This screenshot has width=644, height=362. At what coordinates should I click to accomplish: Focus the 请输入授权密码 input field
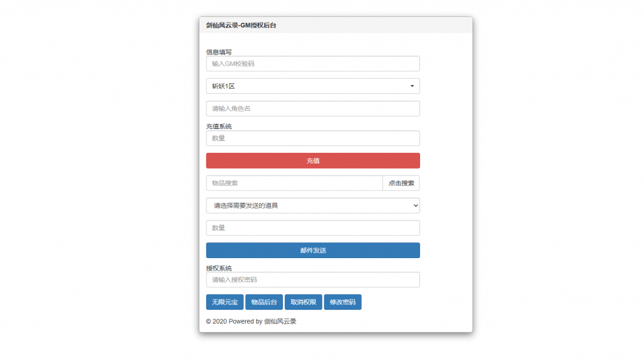point(313,280)
